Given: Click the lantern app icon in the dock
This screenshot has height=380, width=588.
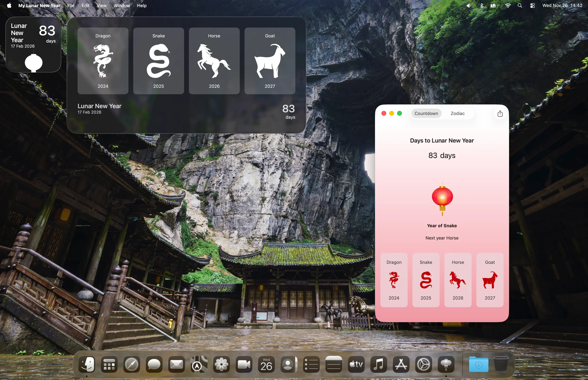Looking at the screenshot, I should 446,364.
